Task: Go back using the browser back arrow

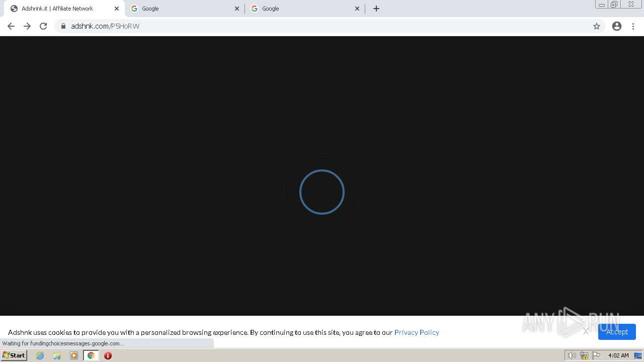Action: [11, 26]
